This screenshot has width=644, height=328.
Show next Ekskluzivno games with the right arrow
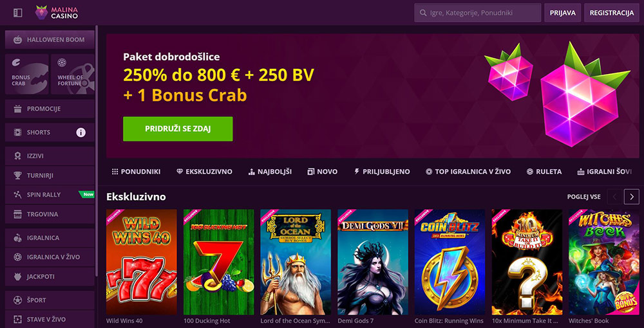631,197
